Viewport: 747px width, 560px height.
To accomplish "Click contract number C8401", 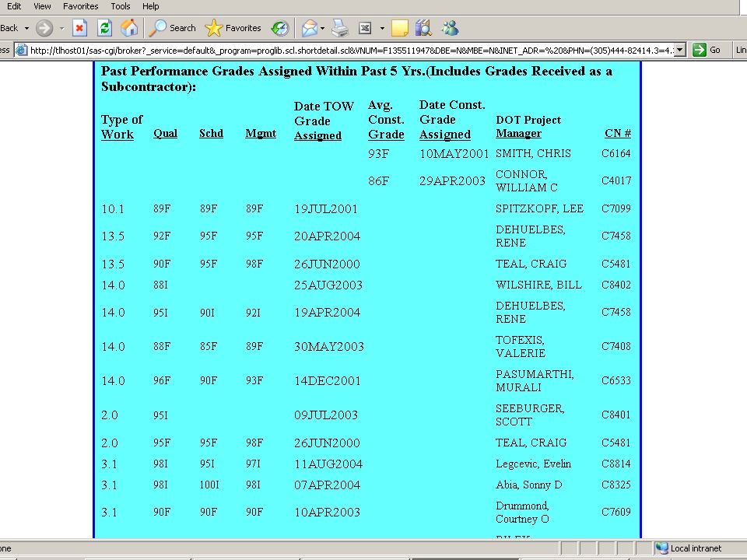I will tap(616, 415).
